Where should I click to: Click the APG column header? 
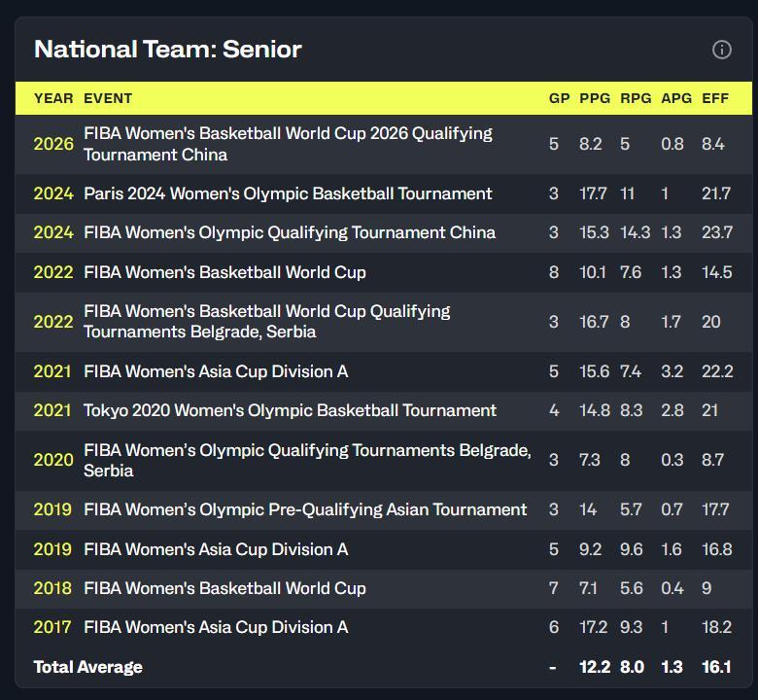(676, 98)
